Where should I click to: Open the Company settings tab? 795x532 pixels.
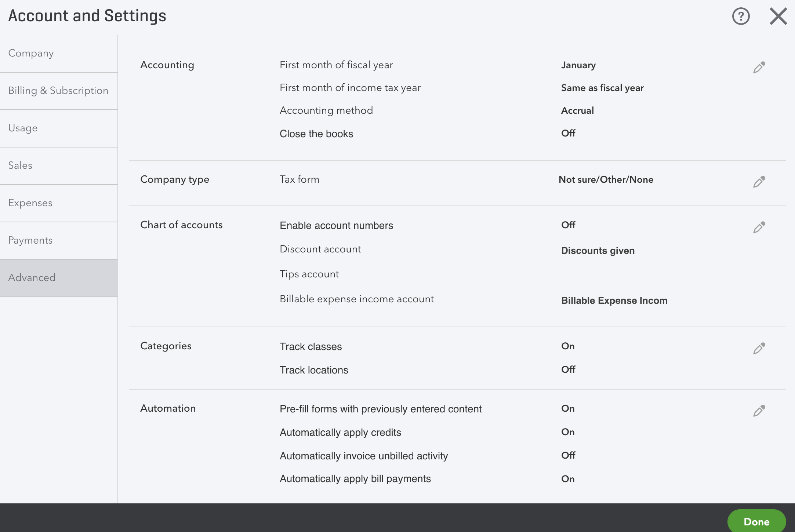coord(31,54)
